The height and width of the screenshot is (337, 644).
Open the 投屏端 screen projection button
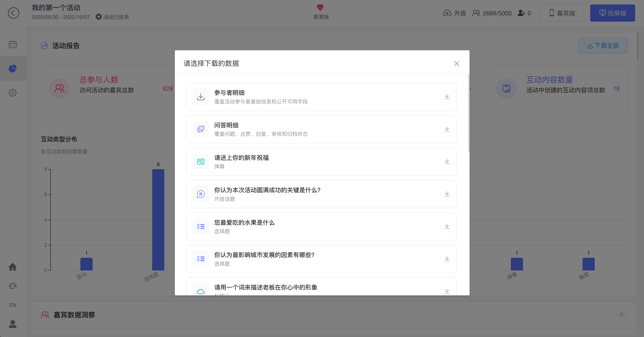click(612, 13)
